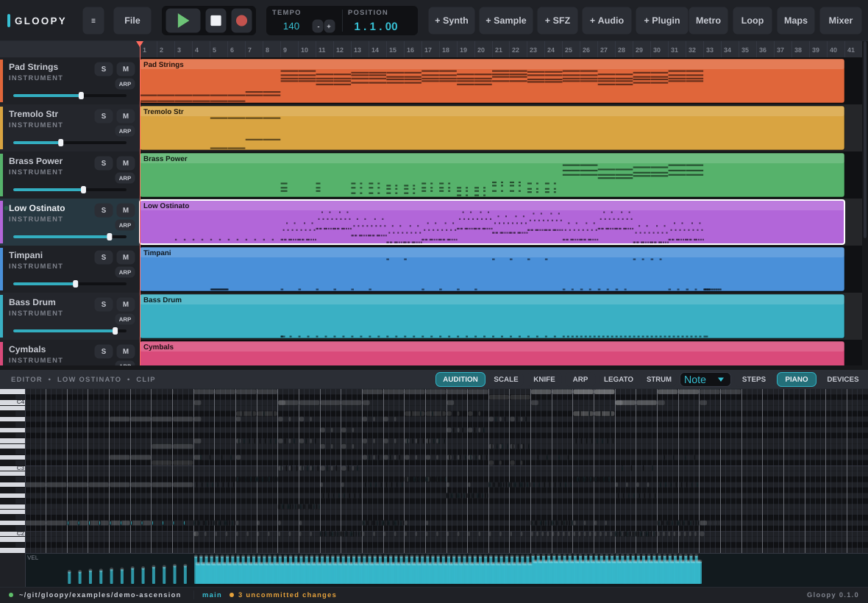
Task: Apply STRUM in the editor
Action: click(x=659, y=379)
